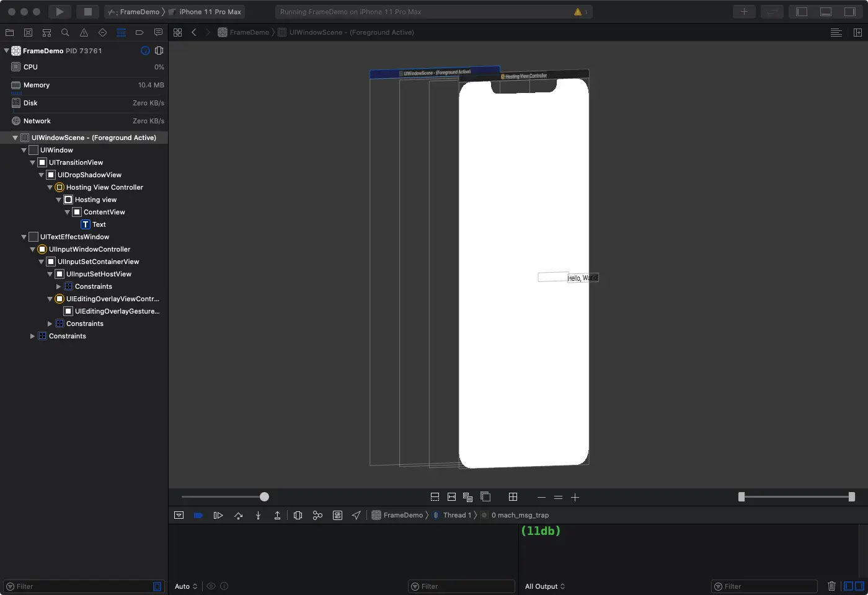Toggle the variables view pane button
868x595 pixels.
(849, 586)
